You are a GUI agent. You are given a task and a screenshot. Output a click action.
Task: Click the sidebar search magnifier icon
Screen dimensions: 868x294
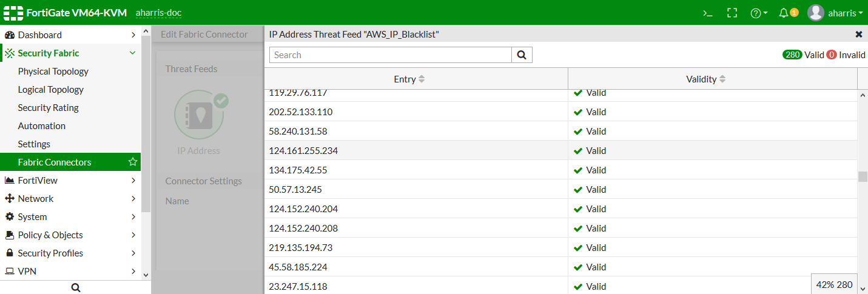point(76,288)
